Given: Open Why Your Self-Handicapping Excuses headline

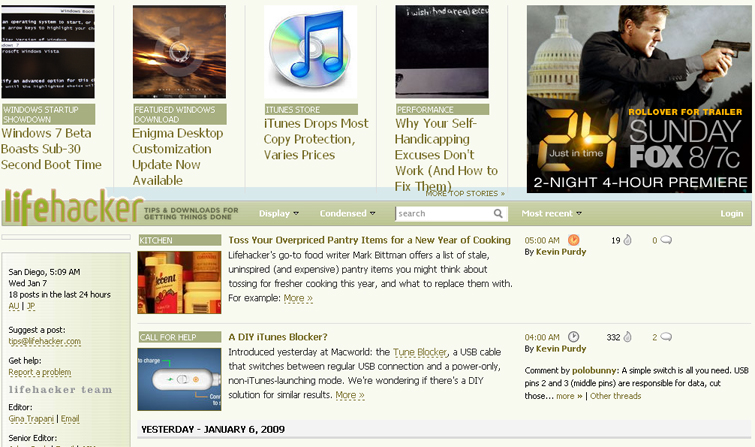Looking at the screenshot, I should point(446,154).
